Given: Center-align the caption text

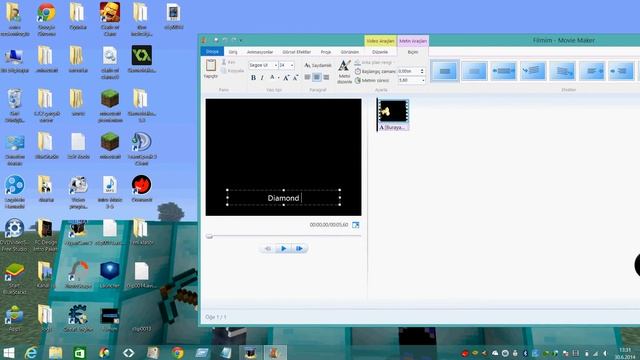Looking at the screenshot, I should [x=317, y=77].
